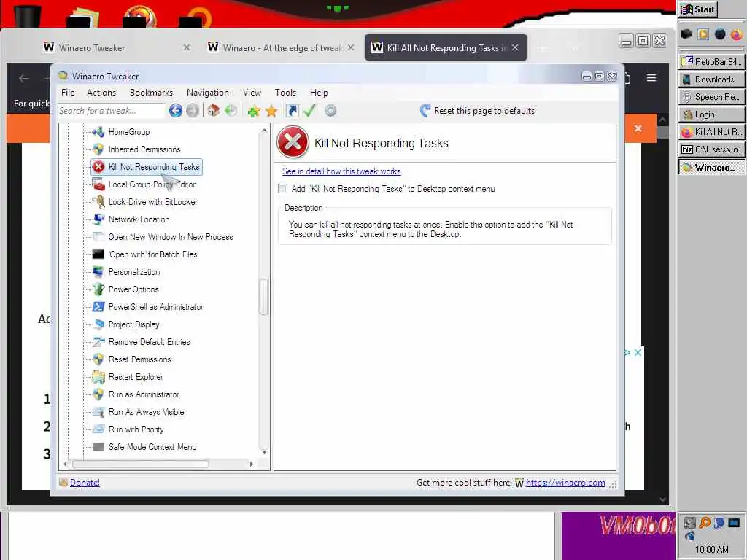
Task: Open the https://winaero.com link
Action: (565, 483)
